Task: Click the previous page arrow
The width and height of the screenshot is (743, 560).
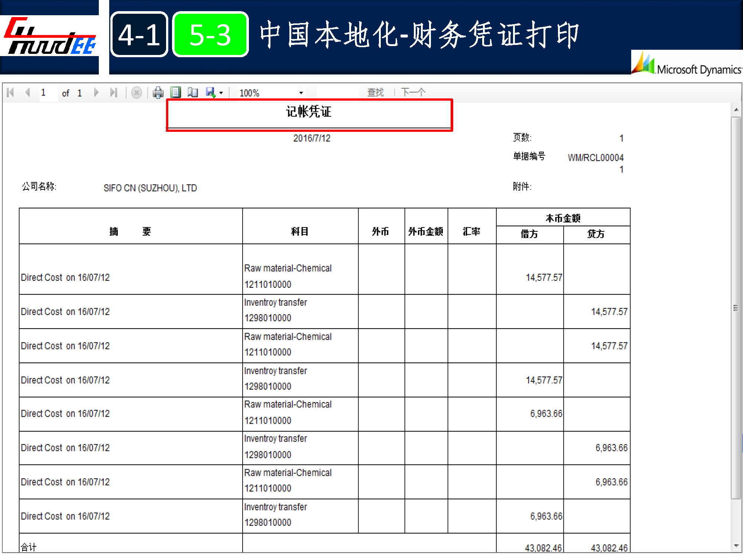Action: tap(27, 92)
